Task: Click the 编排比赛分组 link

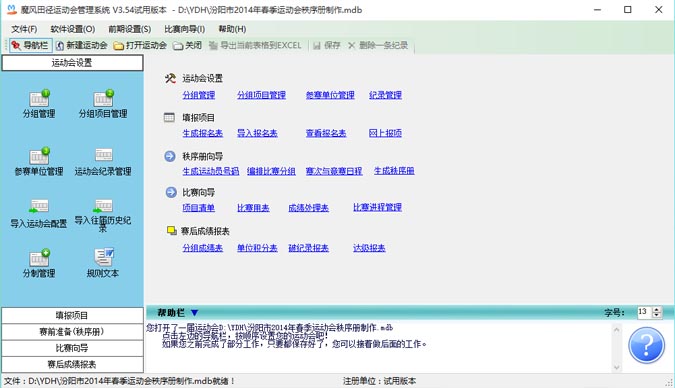Action: coord(271,171)
